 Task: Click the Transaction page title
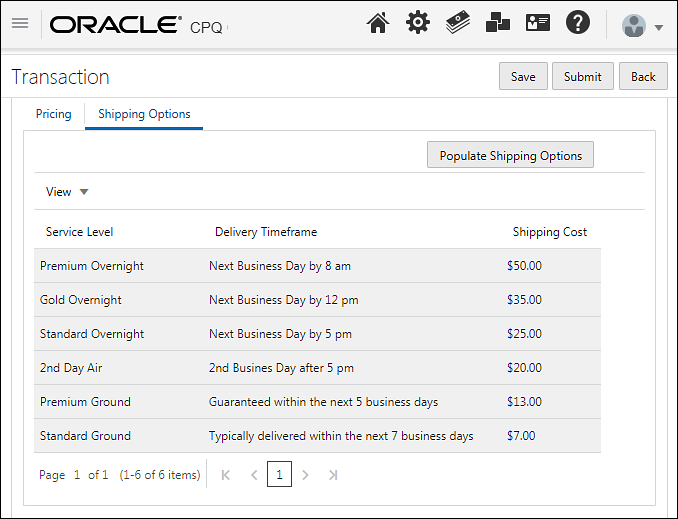tap(61, 77)
